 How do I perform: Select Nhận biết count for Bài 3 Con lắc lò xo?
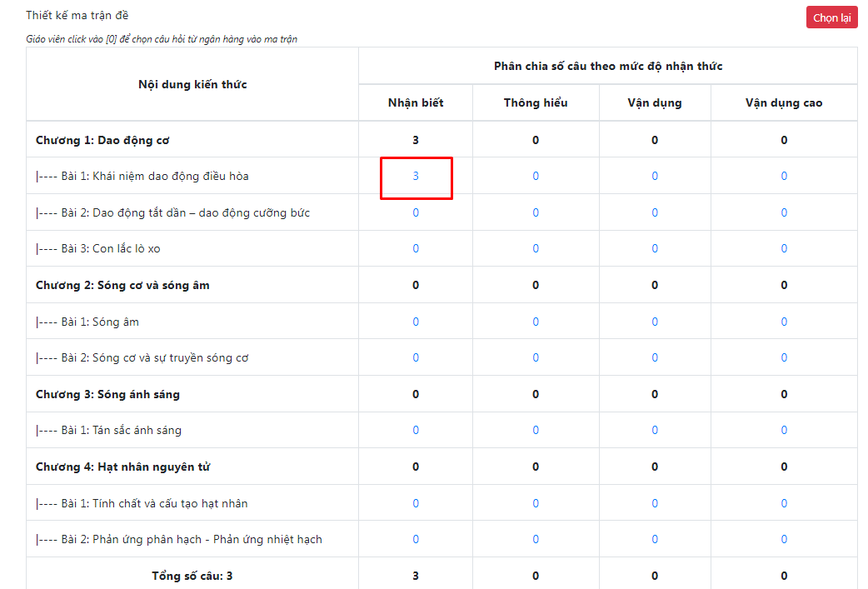pyautogui.click(x=416, y=248)
